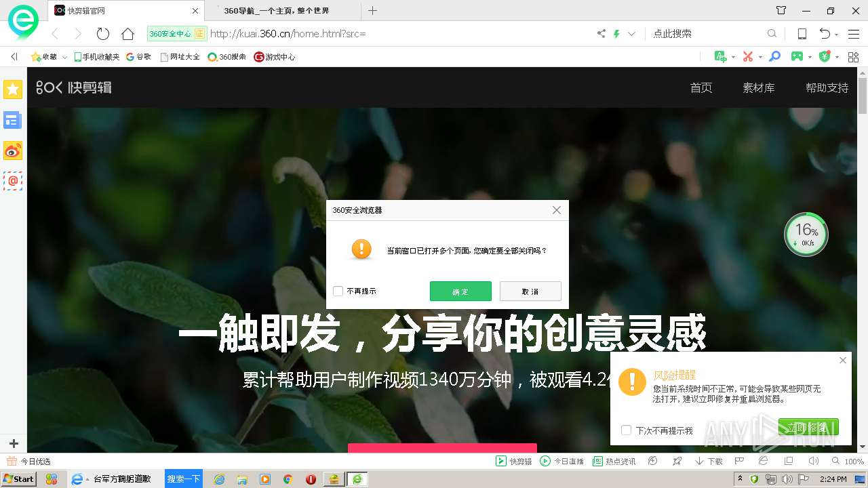Click the rocket accelerator status bar icon

[x=677, y=461]
